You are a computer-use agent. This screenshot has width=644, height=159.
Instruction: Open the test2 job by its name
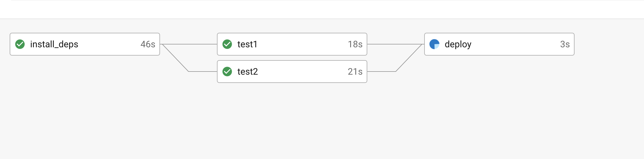coord(248,72)
